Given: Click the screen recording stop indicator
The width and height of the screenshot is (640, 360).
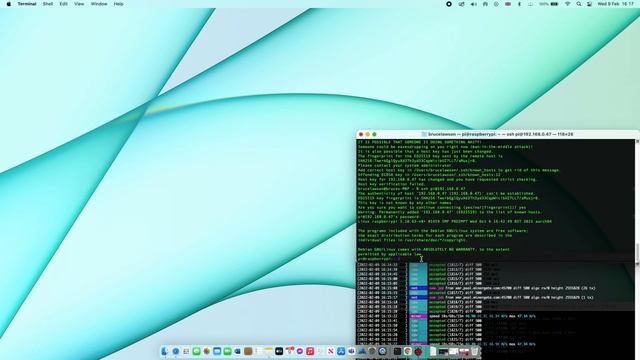Looking at the screenshot, I should 449,4.
